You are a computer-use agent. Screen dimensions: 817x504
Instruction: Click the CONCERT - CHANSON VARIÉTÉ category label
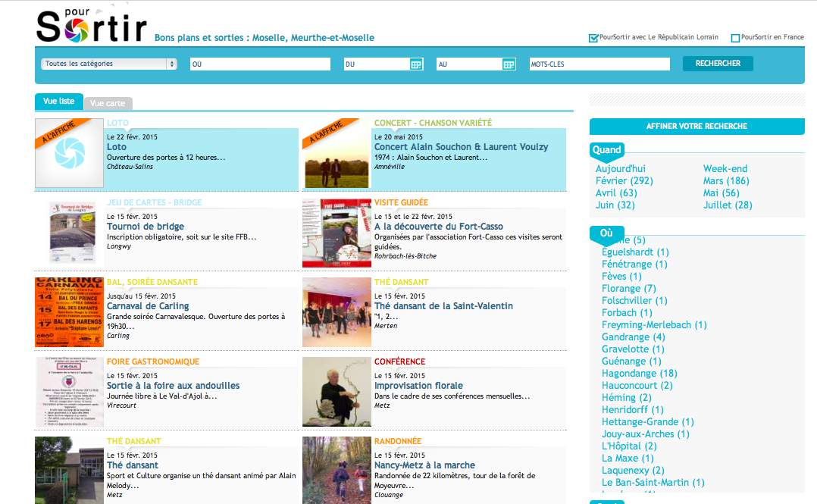433,123
